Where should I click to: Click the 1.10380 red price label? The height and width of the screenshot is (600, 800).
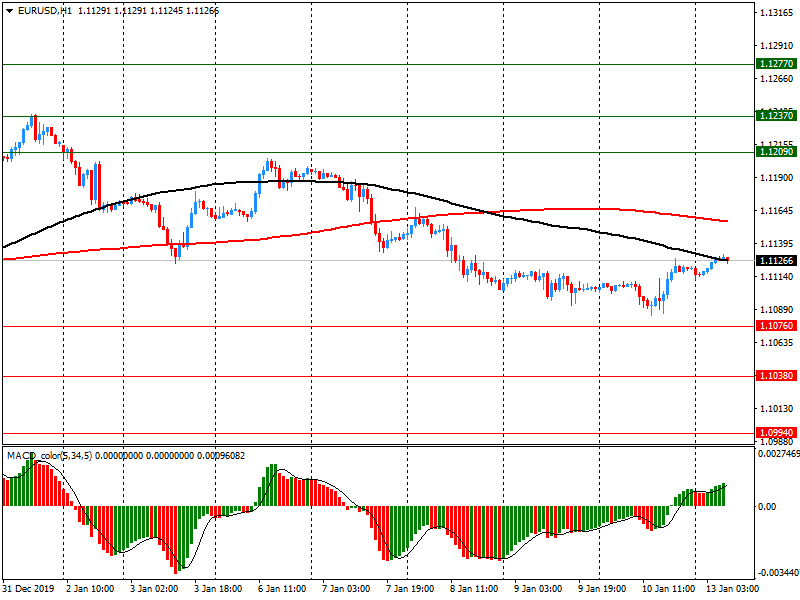click(776, 376)
